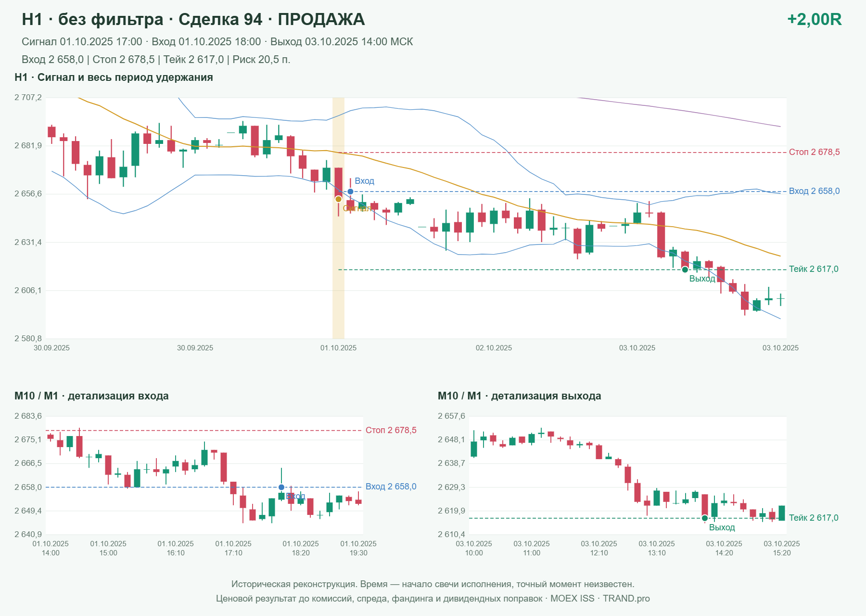Select the '+2,00R' result value
Image resolution: width=866 pixels, height=616 pixels.
[x=814, y=19]
